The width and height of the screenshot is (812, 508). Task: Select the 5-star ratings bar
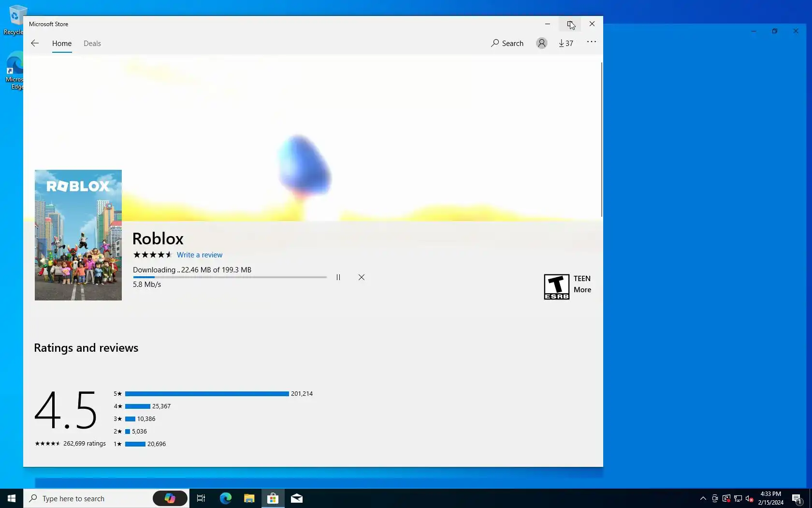click(207, 394)
